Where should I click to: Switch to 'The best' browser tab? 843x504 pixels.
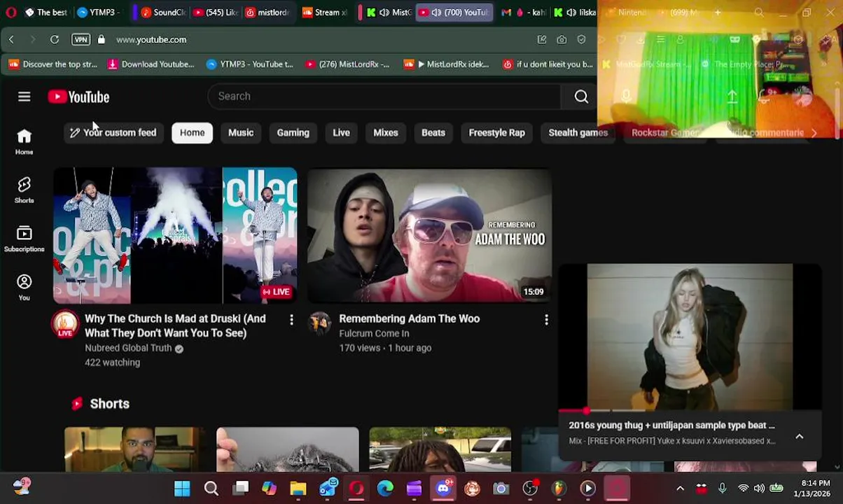point(46,12)
